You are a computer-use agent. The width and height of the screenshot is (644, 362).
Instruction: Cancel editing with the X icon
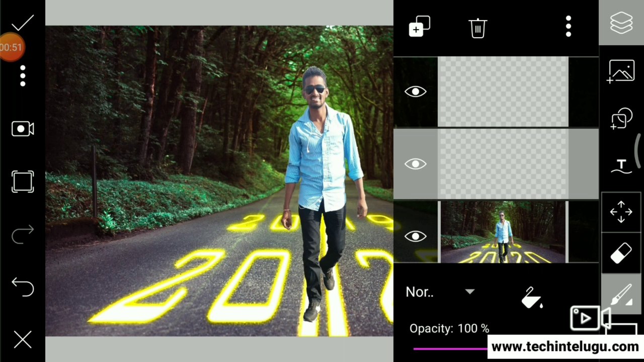[x=23, y=340]
